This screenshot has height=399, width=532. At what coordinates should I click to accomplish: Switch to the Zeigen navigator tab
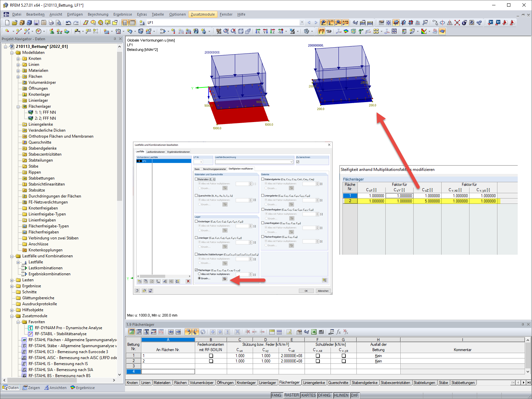coord(31,388)
